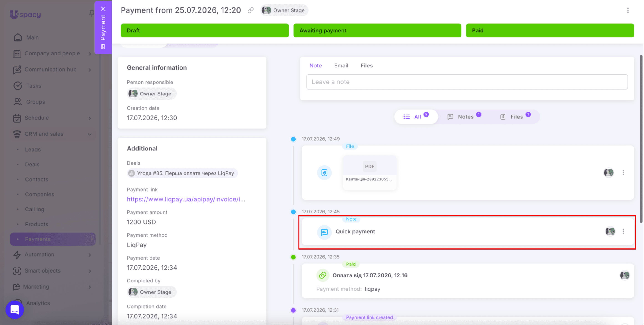Click Owner Stage under Person responsible
644x325 pixels.
click(152, 94)
